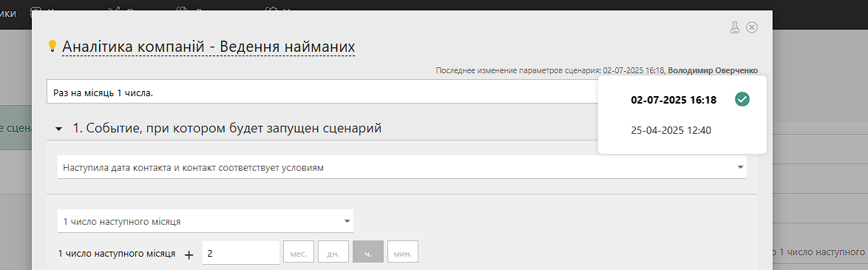868x270 pixels.
Task: Select the мин. unit button
Action: coord(402,252)
